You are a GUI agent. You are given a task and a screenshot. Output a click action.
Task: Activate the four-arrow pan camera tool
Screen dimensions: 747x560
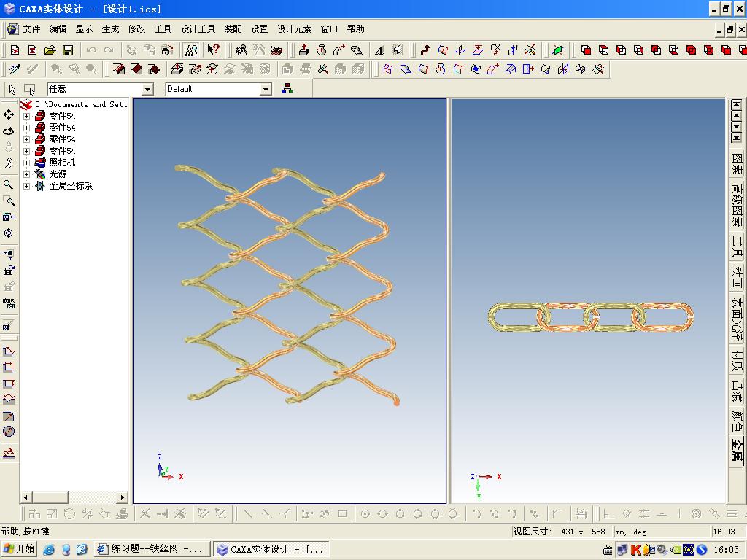pyautogui.click(x=9, y=114)
